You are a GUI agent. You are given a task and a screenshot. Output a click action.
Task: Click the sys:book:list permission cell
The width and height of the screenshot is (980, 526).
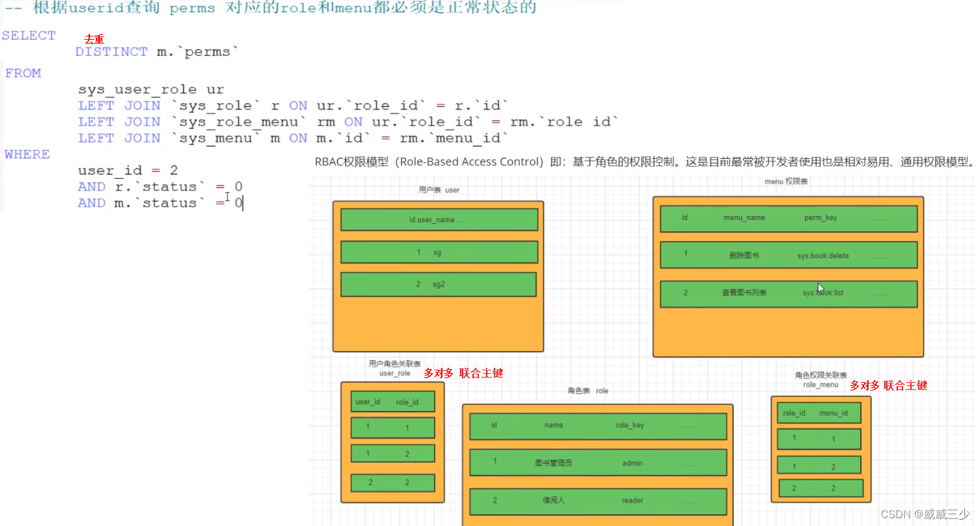coord(823,293)
